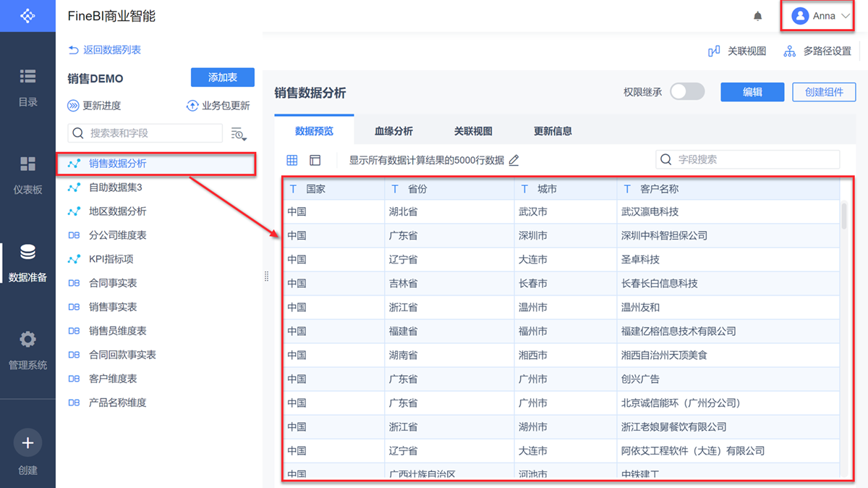The height and width of the screenshot is (488, 868).
Task: Click the 省份 column header
Action: click(449, 189)
